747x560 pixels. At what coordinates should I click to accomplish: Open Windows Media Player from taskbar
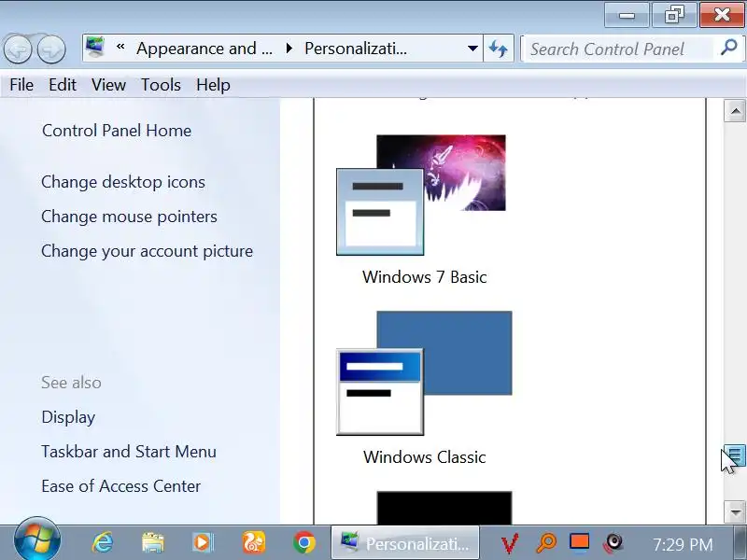point(203,542)
